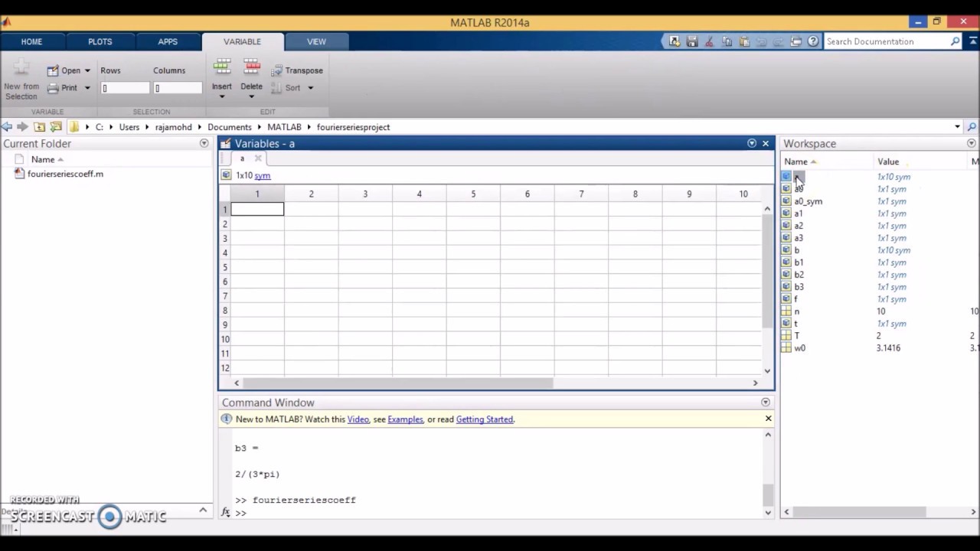Viewport: 980px width, 551px height.
Task: Switch to the VIEW ribbon tab
Action: coord(316,41)
